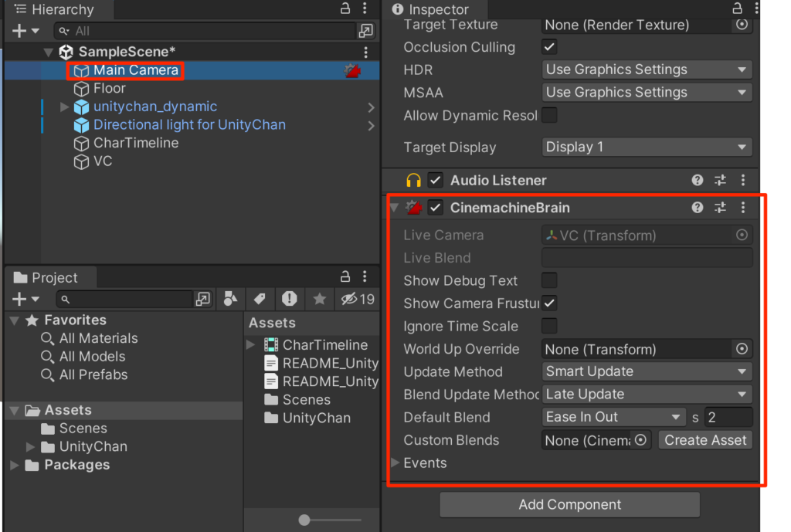Select Scenes folder in tree
This screenshot has width=791, height=532.
click(83, 429)
